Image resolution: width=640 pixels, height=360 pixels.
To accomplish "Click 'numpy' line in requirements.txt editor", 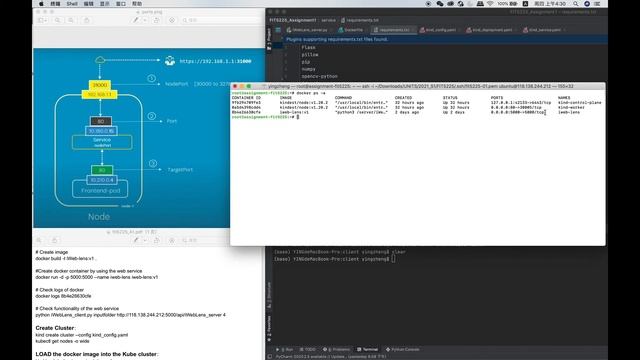I will (x=308, y=69).
